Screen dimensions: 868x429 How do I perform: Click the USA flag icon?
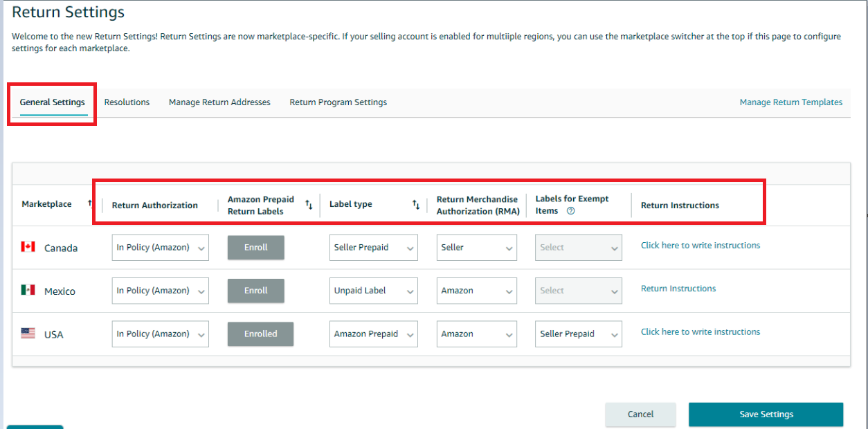pos(28,333)
